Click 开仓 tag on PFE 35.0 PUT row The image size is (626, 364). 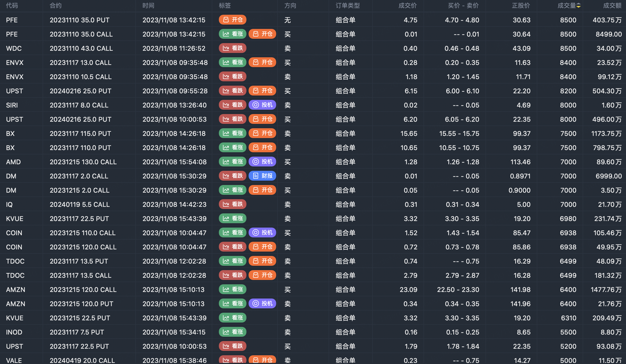tap(232, 20)
